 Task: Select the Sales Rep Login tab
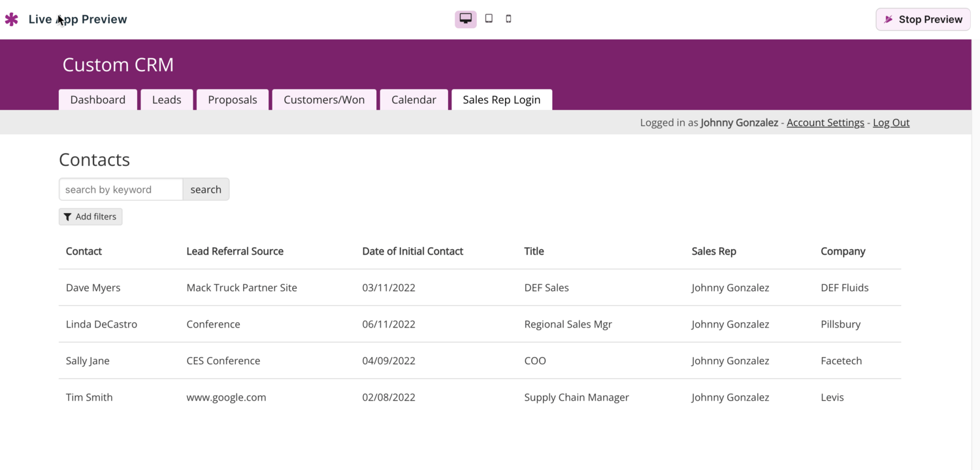tap(501, 100)
